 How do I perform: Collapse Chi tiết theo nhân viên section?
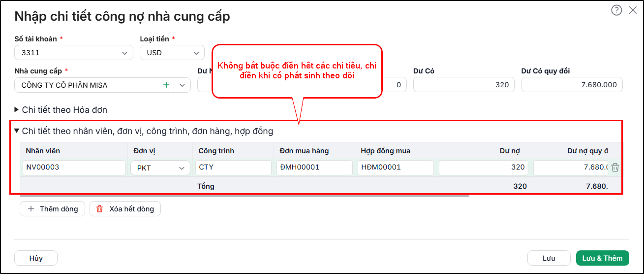(x=143, y=131)
